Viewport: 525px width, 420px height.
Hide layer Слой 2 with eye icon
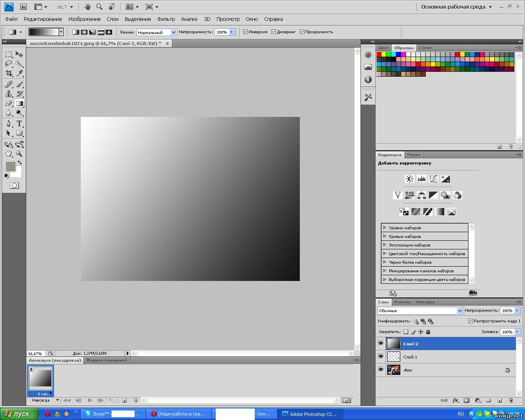(381, 344)
